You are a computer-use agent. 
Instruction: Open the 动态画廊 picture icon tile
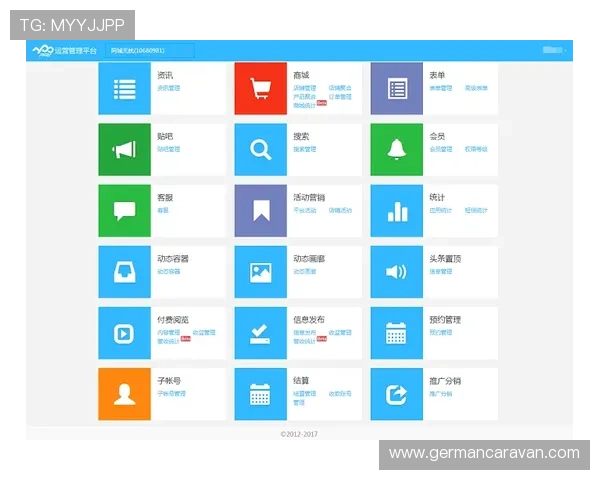(x=261, y=272)
